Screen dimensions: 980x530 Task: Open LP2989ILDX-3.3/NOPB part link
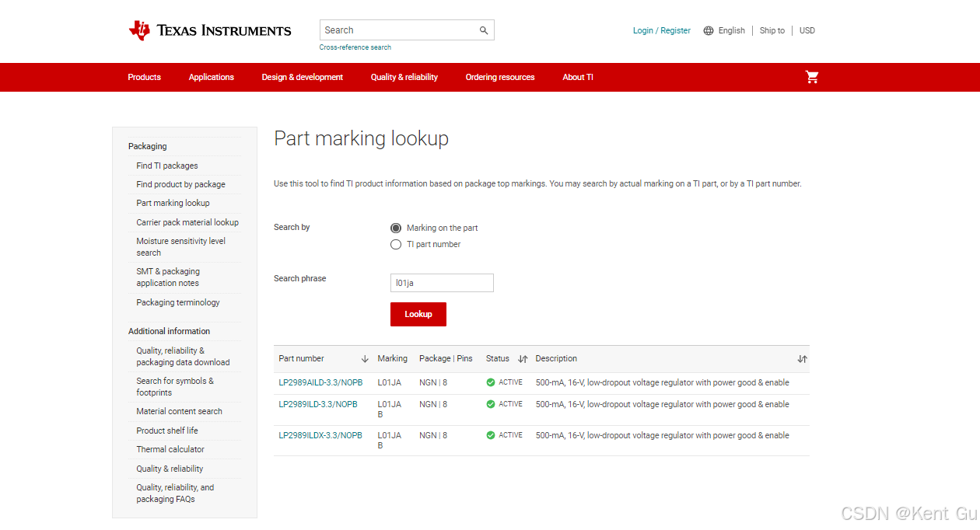coord(320,435)
